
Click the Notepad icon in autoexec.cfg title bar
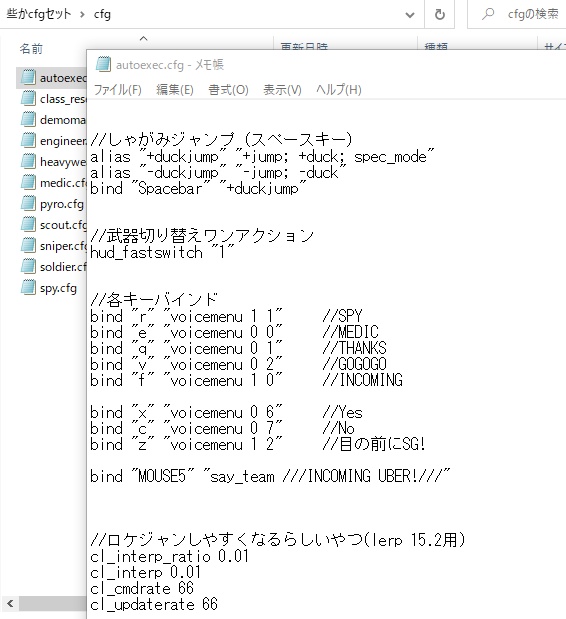(103, 64)
